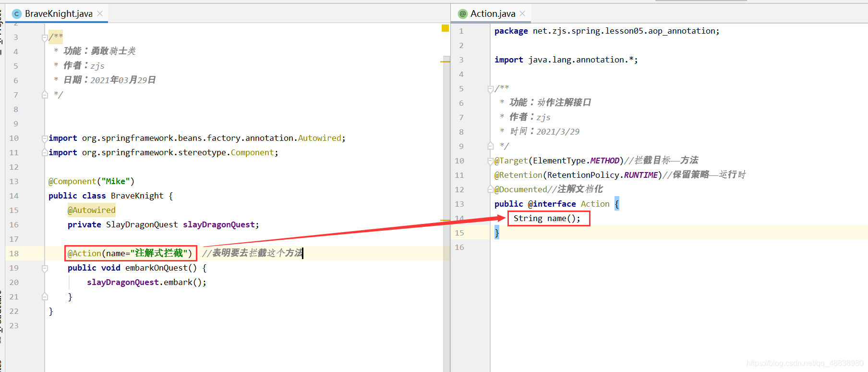Click the @Documented annotation
Image resolution: width=868 pixels, height=372 pixels.
click(x=521, y=189)
